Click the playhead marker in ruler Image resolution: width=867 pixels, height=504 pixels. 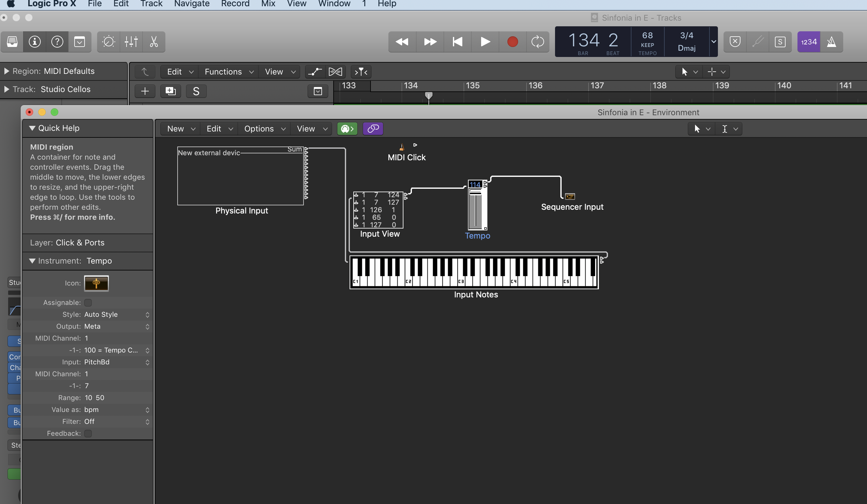(x=428, y=95)
